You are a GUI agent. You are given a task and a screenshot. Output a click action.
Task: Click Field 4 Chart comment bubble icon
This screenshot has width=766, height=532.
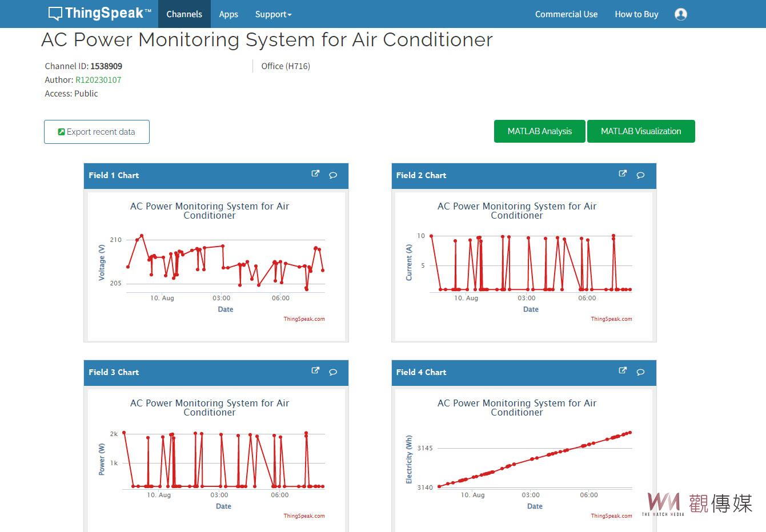[x=640, y=372]
